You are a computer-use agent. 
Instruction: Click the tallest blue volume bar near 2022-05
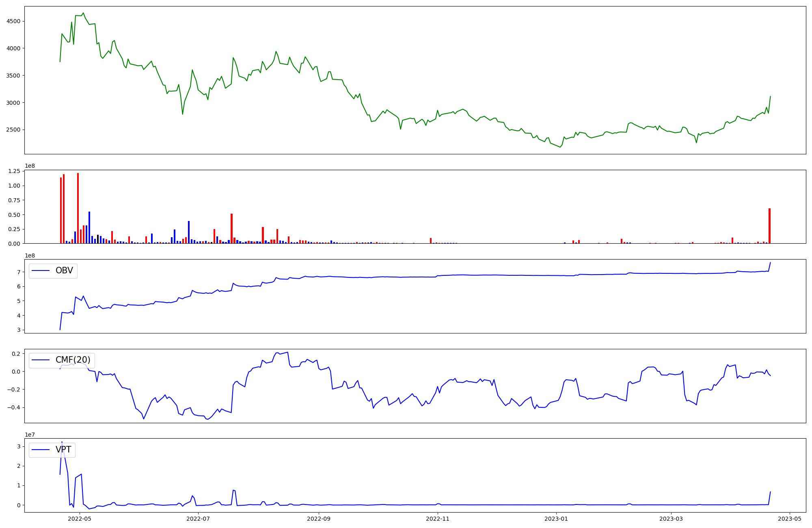pos(89,228)
